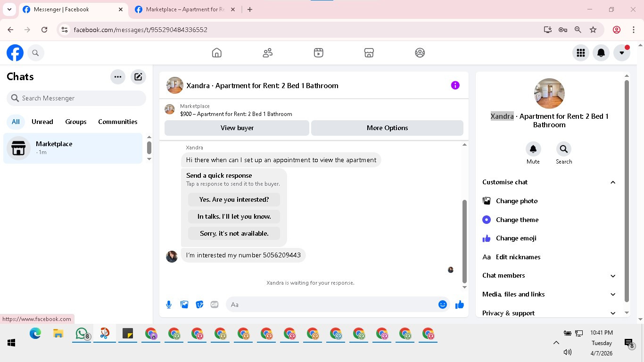Click the apartment photo in the details panel
This screenshot has width=644, height=362.
tap(549, 93)
